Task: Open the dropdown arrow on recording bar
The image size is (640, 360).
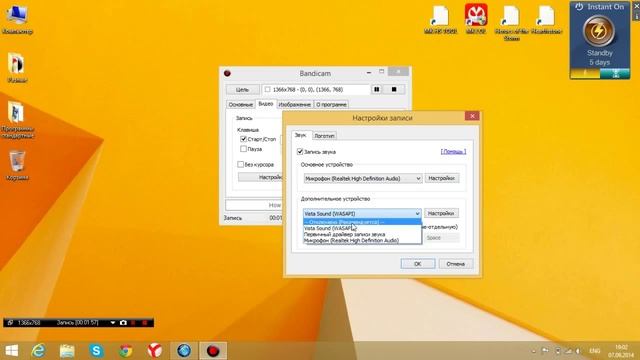Action: [113, 322]
